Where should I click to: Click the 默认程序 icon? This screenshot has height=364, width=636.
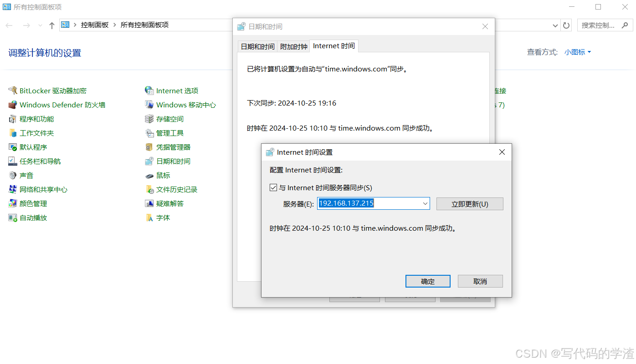click(x=13, y=147)
